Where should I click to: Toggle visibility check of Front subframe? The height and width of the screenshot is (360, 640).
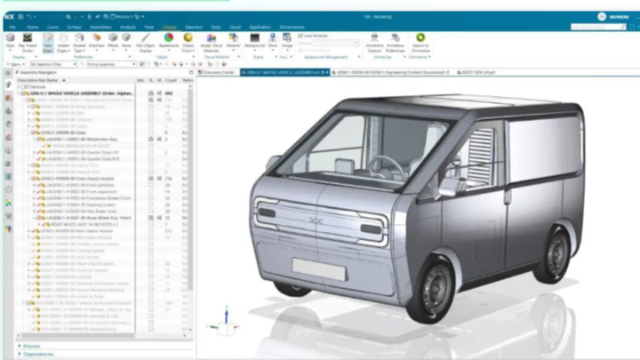(x=40, y=185)
